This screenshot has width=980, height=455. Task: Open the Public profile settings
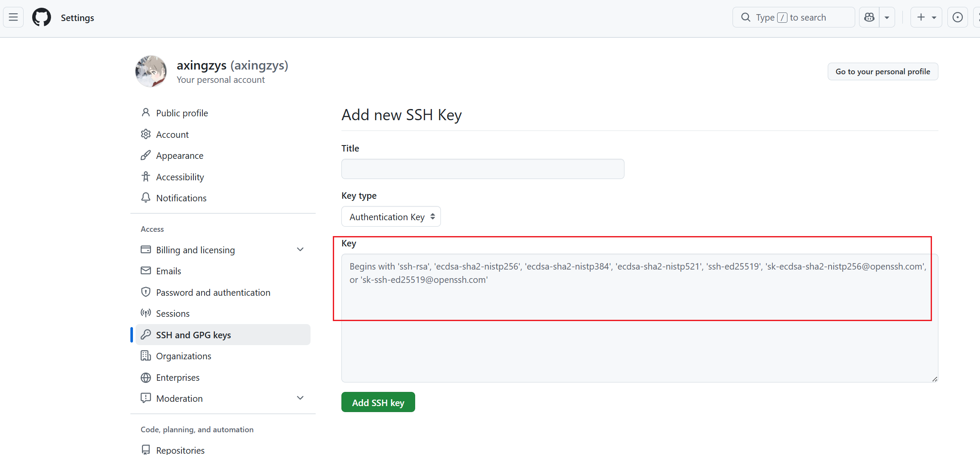point(182,113)
